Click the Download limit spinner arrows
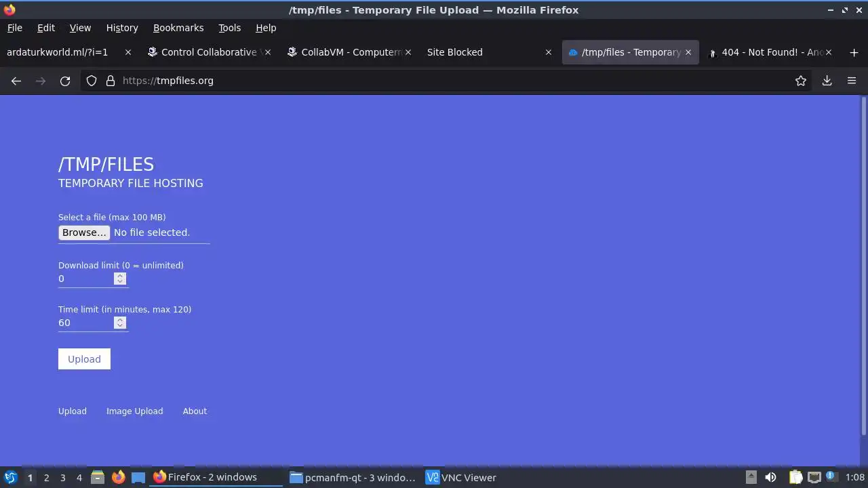The width and height of the screenshot is (868, 488). point(120,279)
